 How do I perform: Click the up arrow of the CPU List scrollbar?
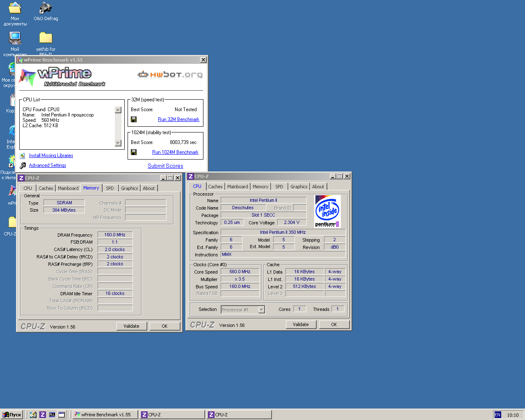(118, 110)
